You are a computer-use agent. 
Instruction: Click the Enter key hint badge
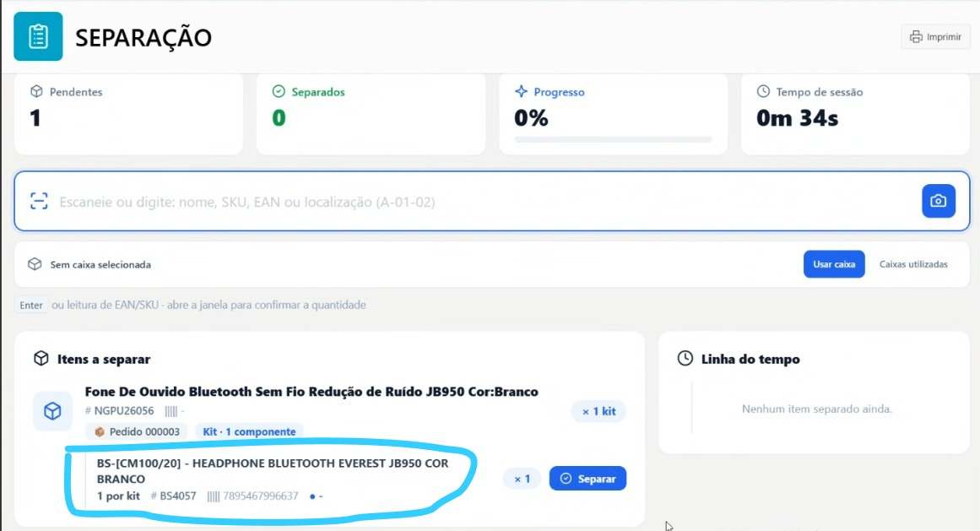[x=30, y=305]
